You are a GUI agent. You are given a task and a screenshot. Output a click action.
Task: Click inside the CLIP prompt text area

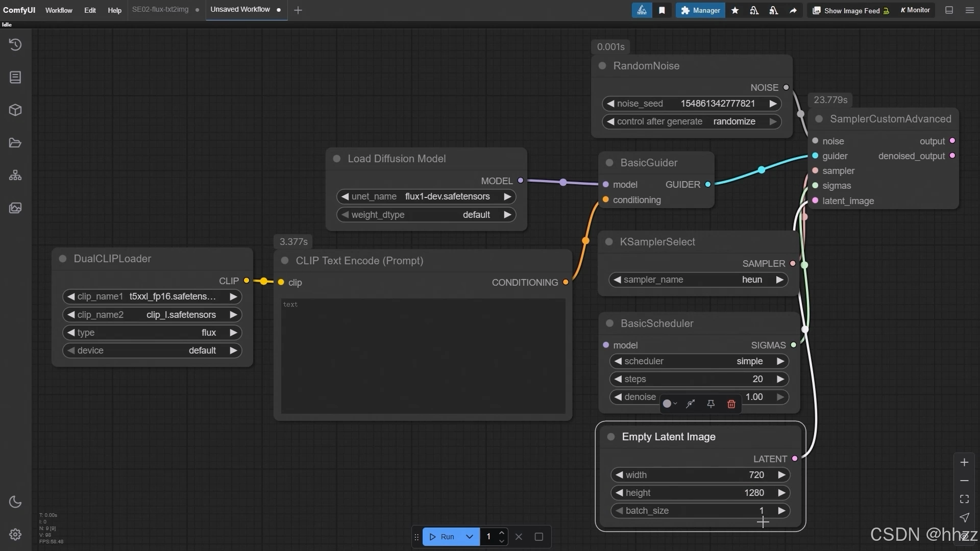(x=423, y=357)
